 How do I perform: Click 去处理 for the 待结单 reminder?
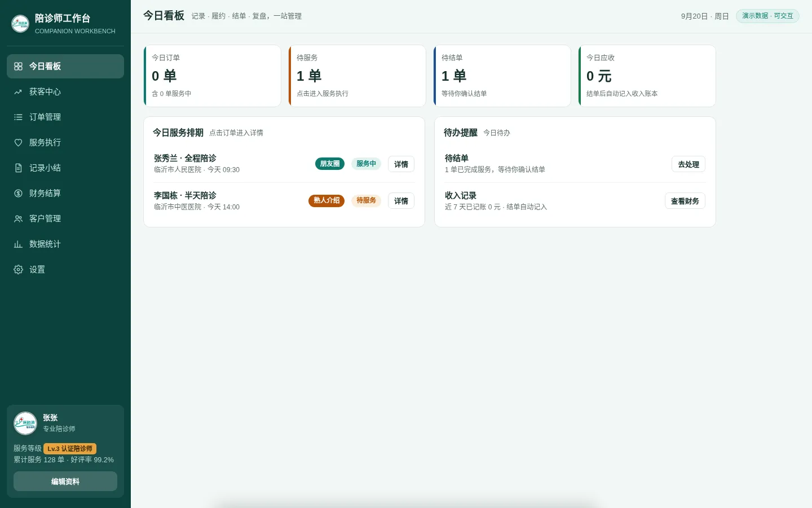689,164
